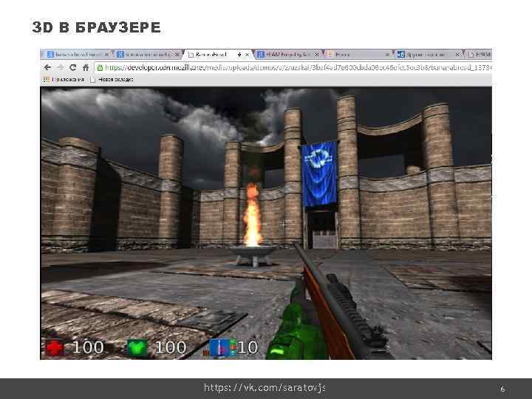Click the green padlock security icon
The height and width of the screenshot is (399, 532).
pyautogui.click(x=100, y=68)
